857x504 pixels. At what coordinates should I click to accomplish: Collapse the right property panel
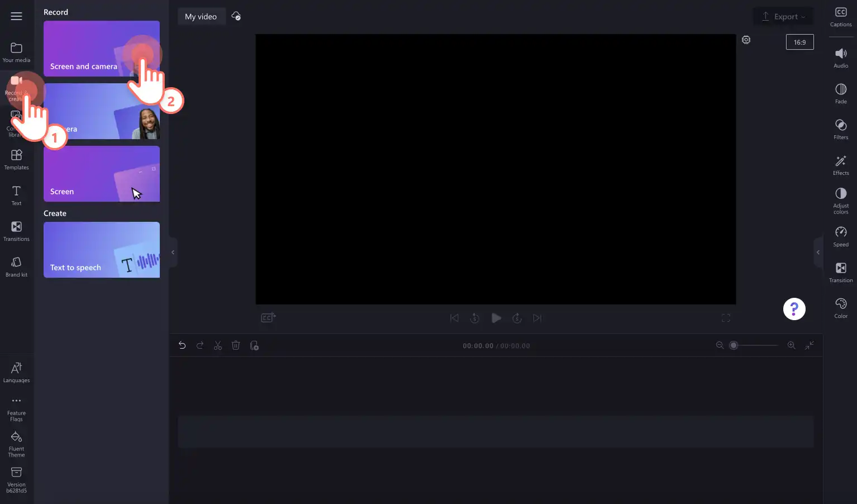(818, 253)
